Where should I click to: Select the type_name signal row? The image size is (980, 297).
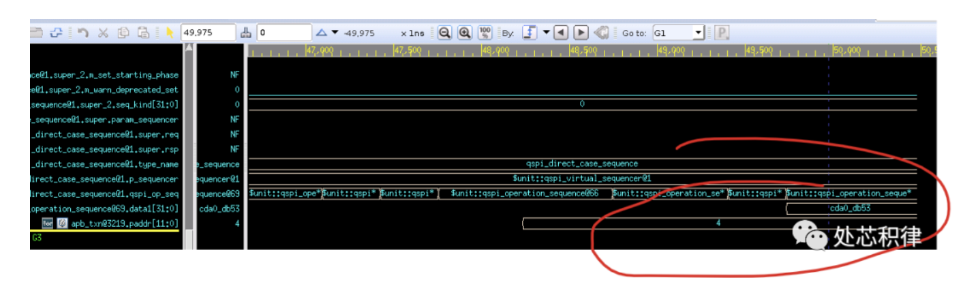(x=105, y=164)
